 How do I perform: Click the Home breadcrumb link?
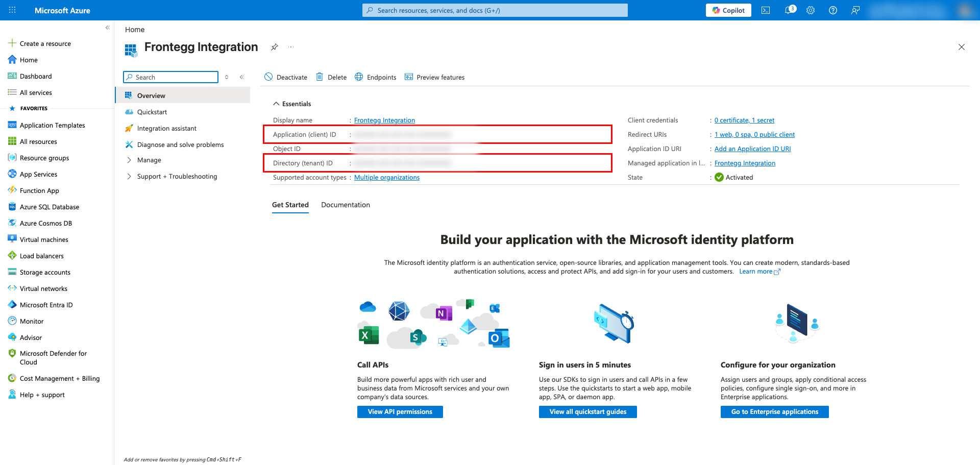pos(135,30)
